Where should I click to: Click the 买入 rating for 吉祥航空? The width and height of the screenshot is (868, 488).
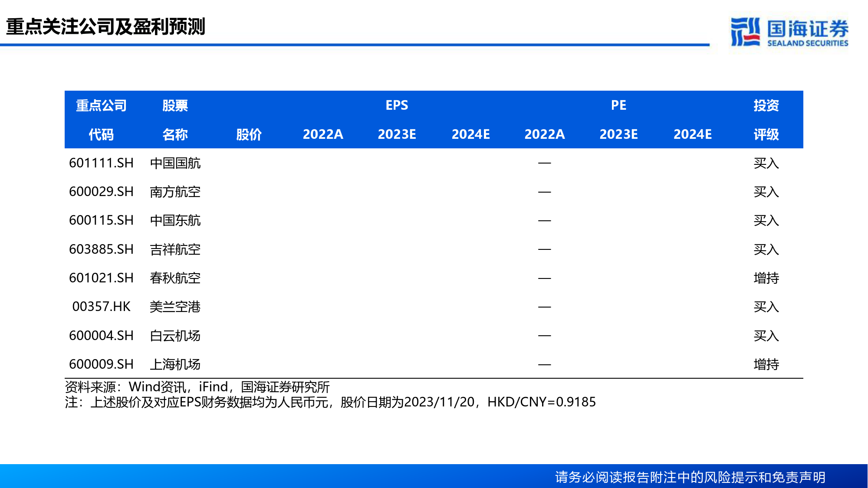(x=766, y=249)
